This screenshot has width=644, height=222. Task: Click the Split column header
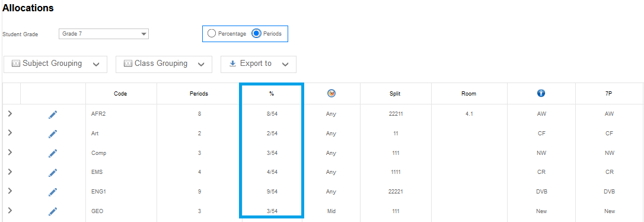pos(395,94)
